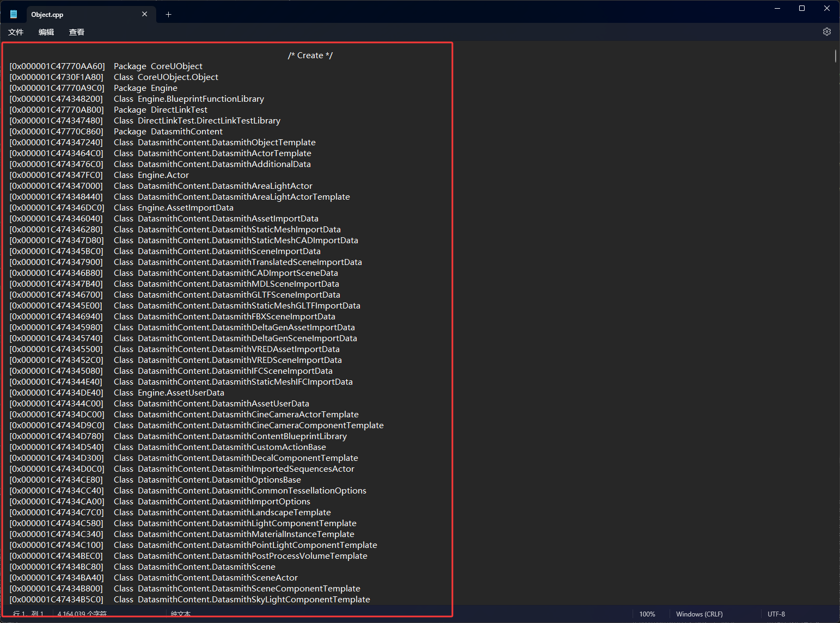This screenshot has width=840, height=623.
Task: Click the DatasmithGLTFSceneImportData line
Action: tap(175, 295)
